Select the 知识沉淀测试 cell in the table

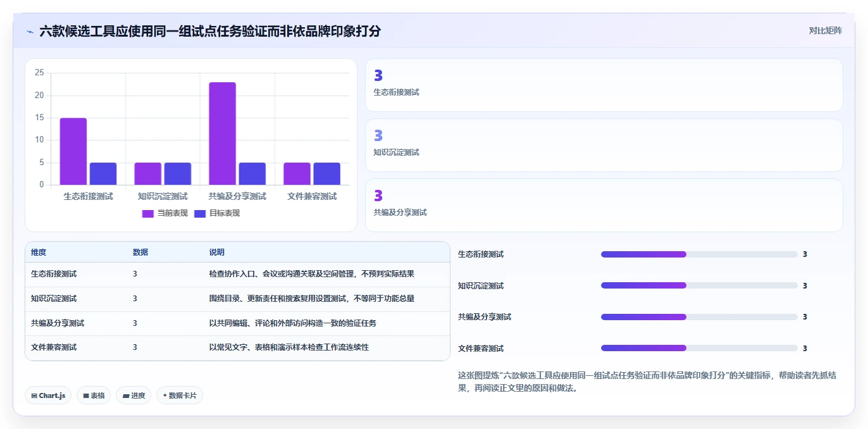tap(54, 299)
